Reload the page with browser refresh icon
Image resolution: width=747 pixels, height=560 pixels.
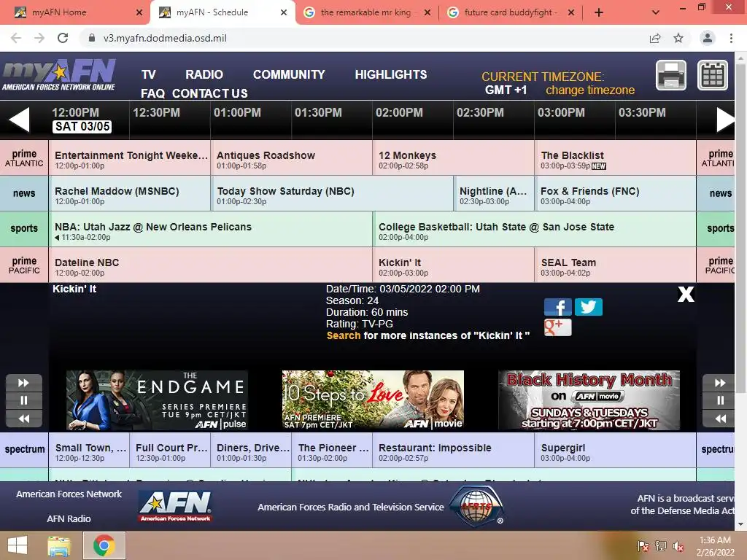(63, 38)
